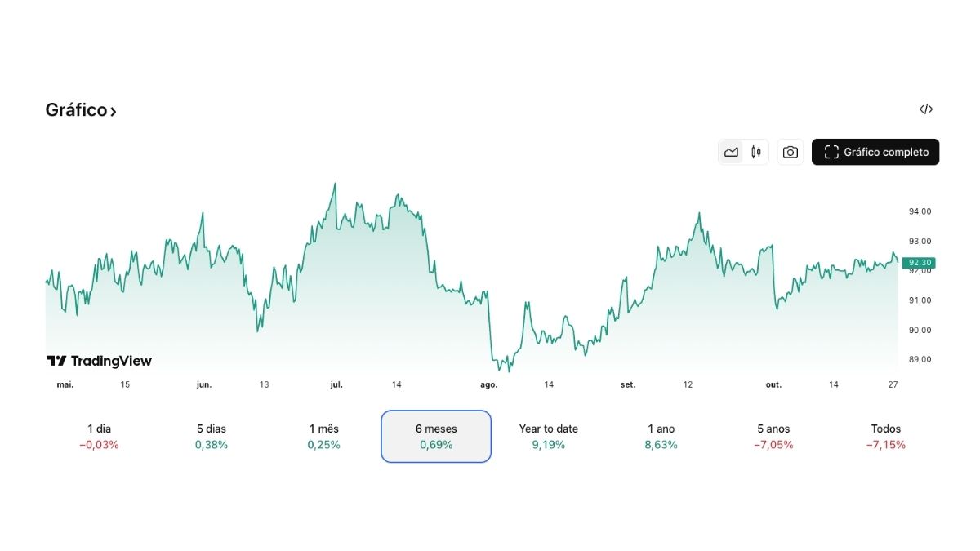The height and width of the screenshot is (551, 980).
Task: Switch to the 1 ano tab
Action: coord(660,436)
